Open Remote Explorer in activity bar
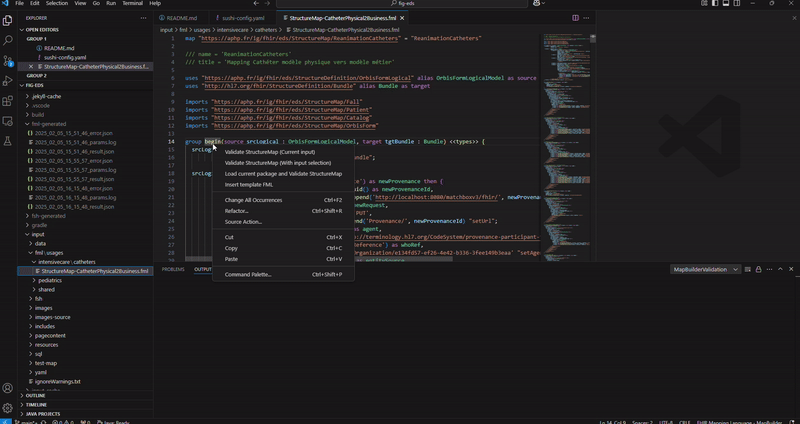Viewport: 800px width, 424px height. pos(8,121)
